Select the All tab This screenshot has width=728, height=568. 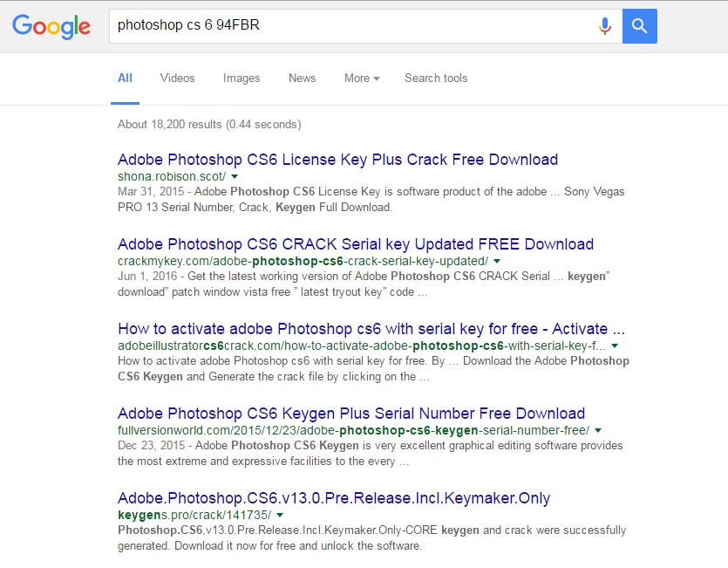pyautogui.click(x=125, y=78)
